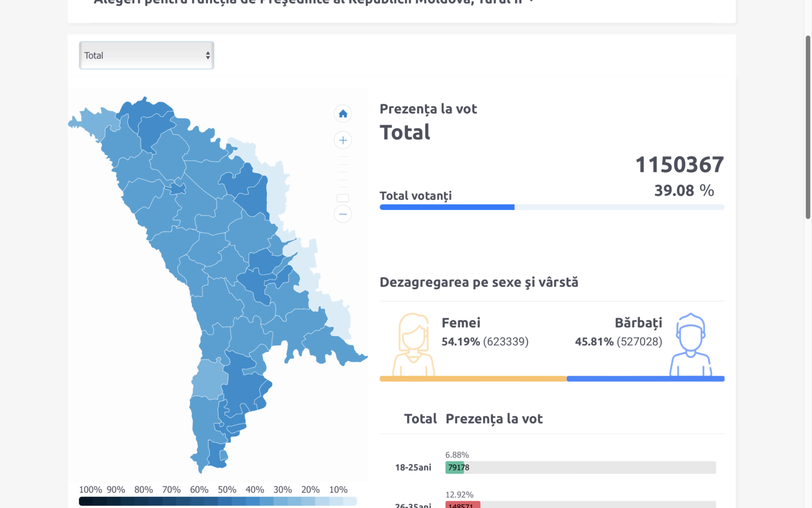
Task: Click the Femei woman silhouette icon
Action: [x=413, y=344]
